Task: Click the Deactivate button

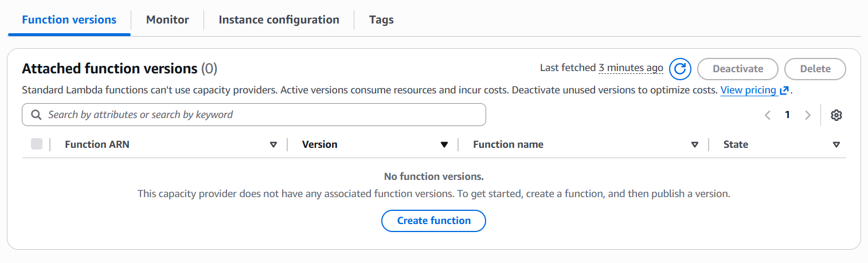Action: pyautogui.click(x=737, y=69)
